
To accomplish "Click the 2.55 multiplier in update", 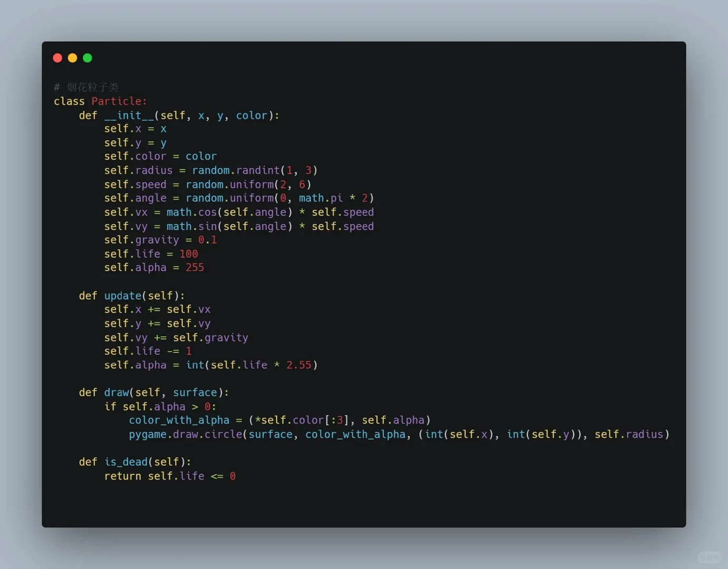I will (x=299, y=365).
